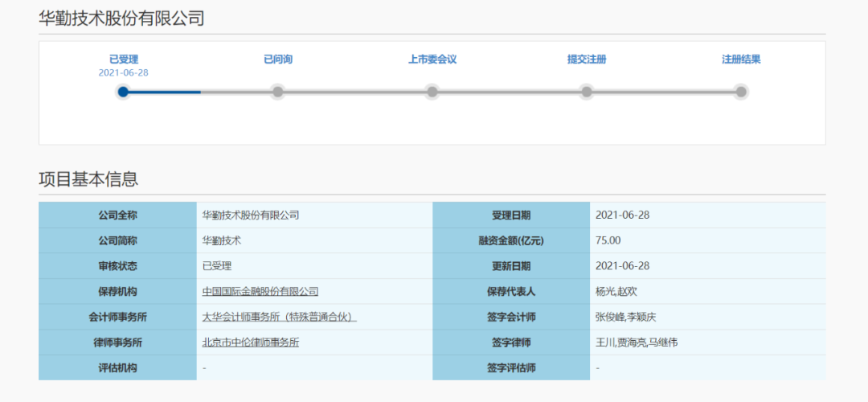Click the 融资金额 value 75.00 cell

(608, 240)
